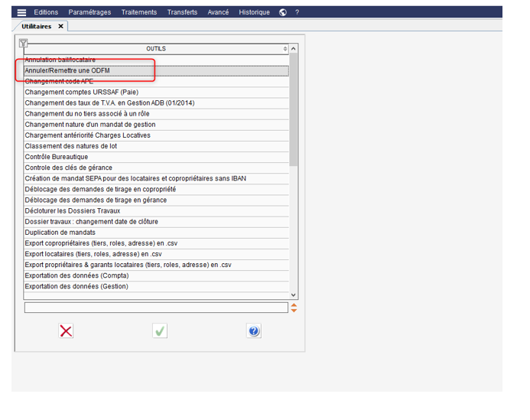
Task: Click the search input field below list
Action: (x=155, y=308)
